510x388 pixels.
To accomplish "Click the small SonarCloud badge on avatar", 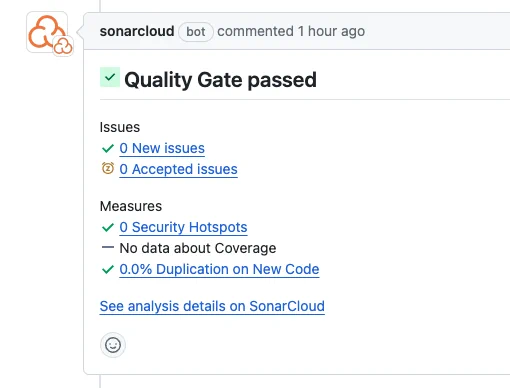I will point(63,46).
